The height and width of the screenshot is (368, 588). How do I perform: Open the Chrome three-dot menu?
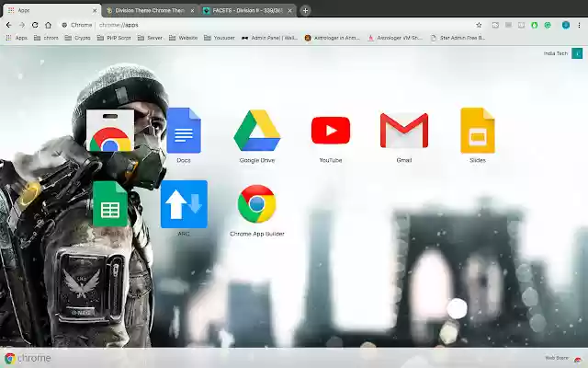579,25
